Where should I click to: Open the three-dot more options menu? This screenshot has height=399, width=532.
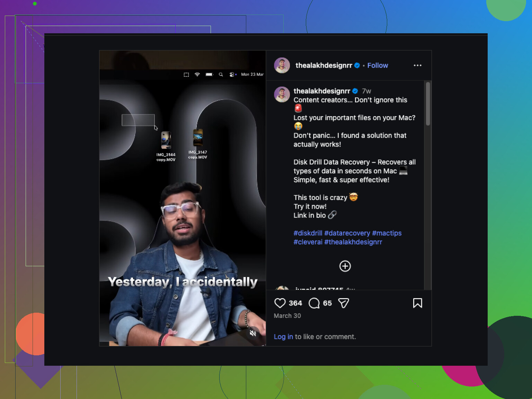click(418, 66)
